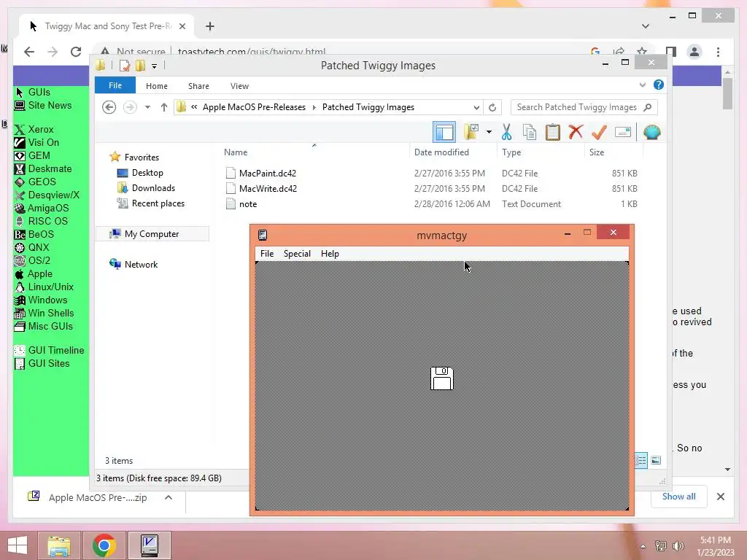Click the orange checkmark Properties icon

tap(599, 132)
